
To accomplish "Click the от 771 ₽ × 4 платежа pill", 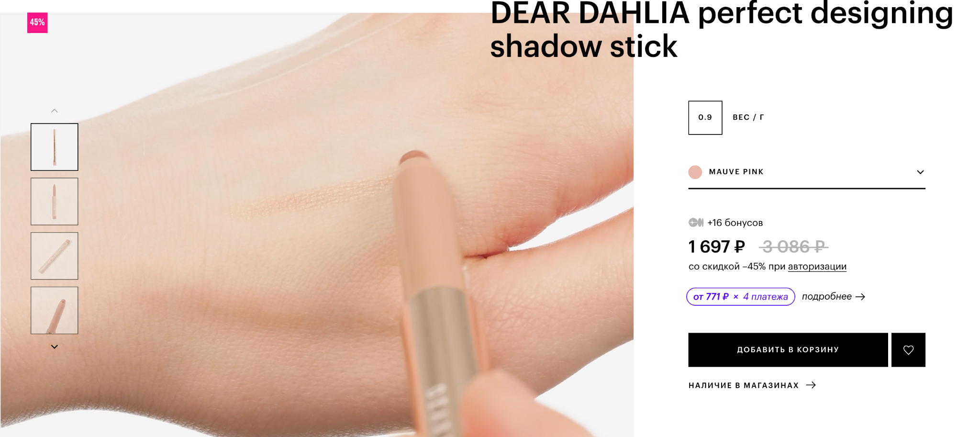I will [x=741, y=297].
